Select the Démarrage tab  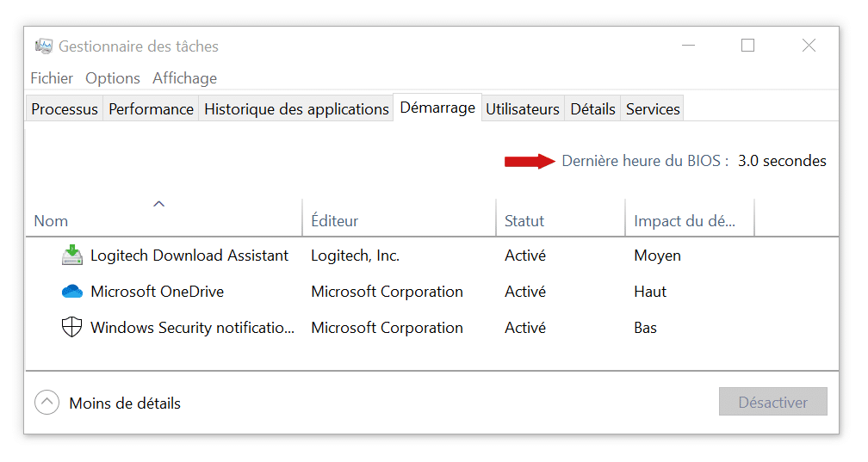(437, 108)
